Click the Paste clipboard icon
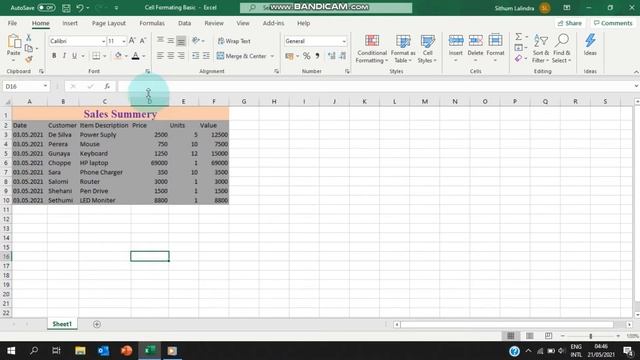640x360 pixels. pyautogui.click(x=13, y=42)
